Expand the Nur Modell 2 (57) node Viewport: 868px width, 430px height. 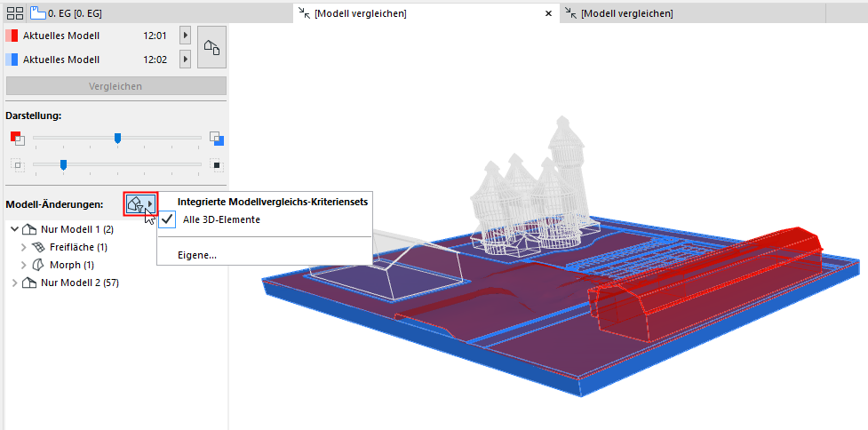click(x=14, y=283)
